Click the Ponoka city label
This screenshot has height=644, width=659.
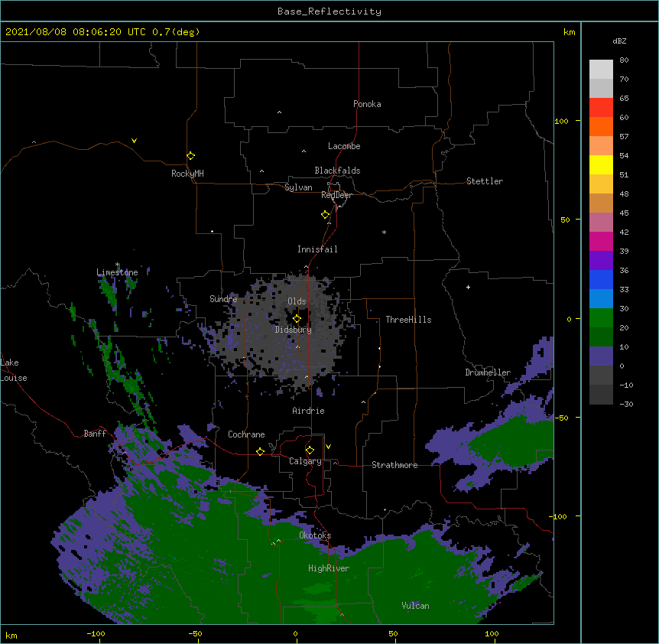[x=367, y=104]
